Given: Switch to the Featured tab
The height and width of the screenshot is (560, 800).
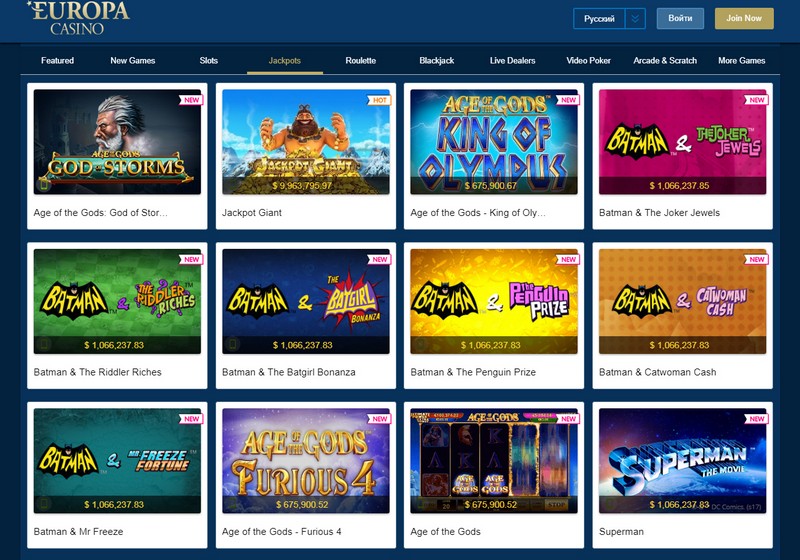Looking at the screenshot, I should coord(57,60).
